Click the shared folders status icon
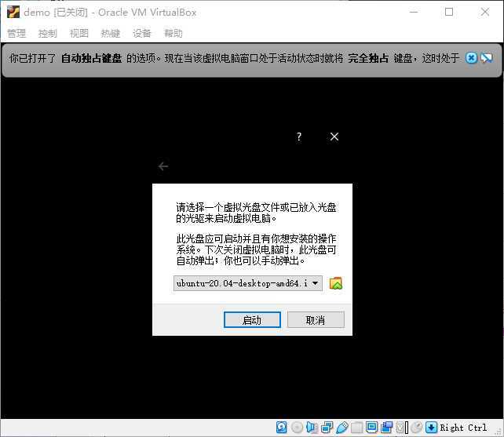 pos(356,428)
